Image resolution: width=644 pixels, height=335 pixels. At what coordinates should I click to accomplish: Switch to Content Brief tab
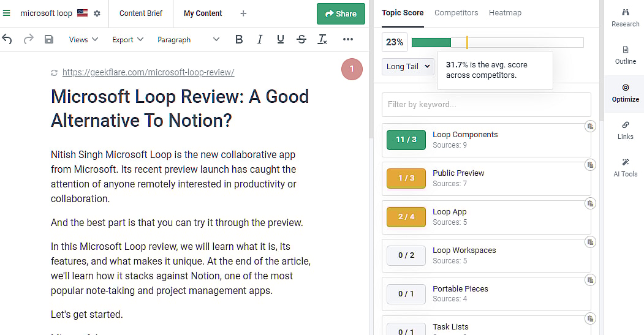coord(141,13)
